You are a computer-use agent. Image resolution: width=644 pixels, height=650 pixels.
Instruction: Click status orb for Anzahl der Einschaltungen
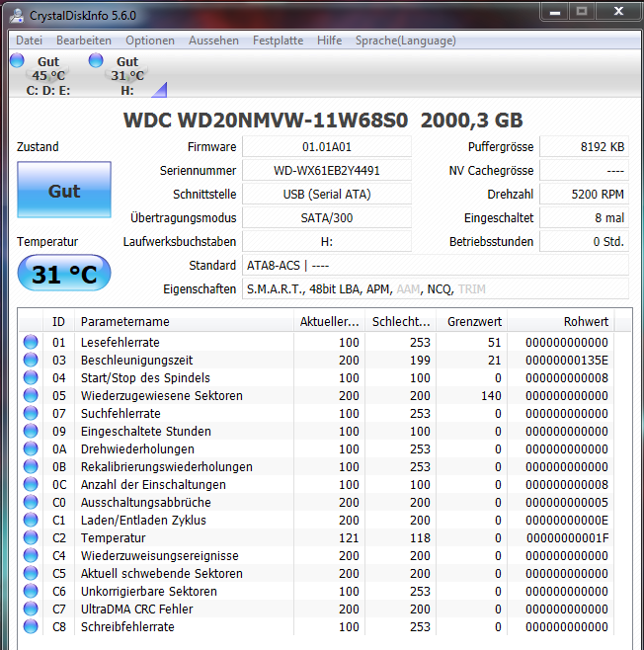coord(31,484)
